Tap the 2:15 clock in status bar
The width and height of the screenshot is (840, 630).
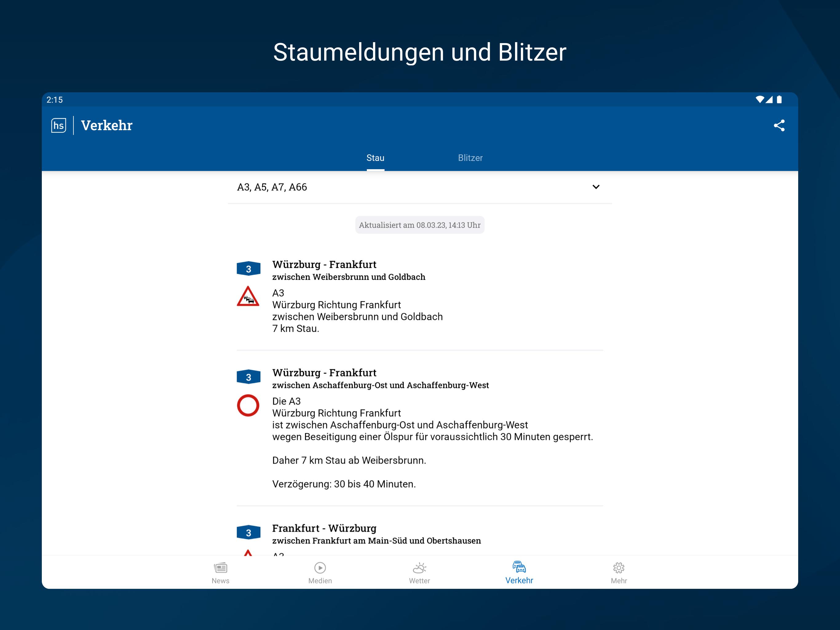pyautogui.click(x=55, y=100)
